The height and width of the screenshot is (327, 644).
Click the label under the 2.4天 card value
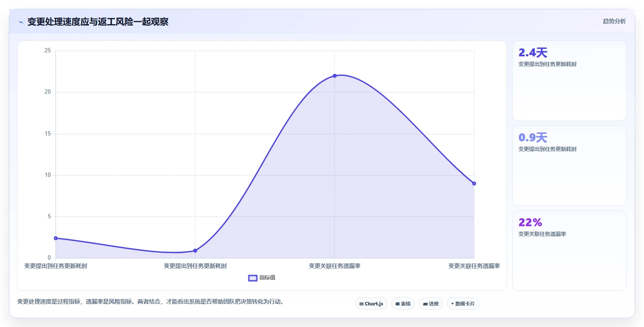[548, 64]
